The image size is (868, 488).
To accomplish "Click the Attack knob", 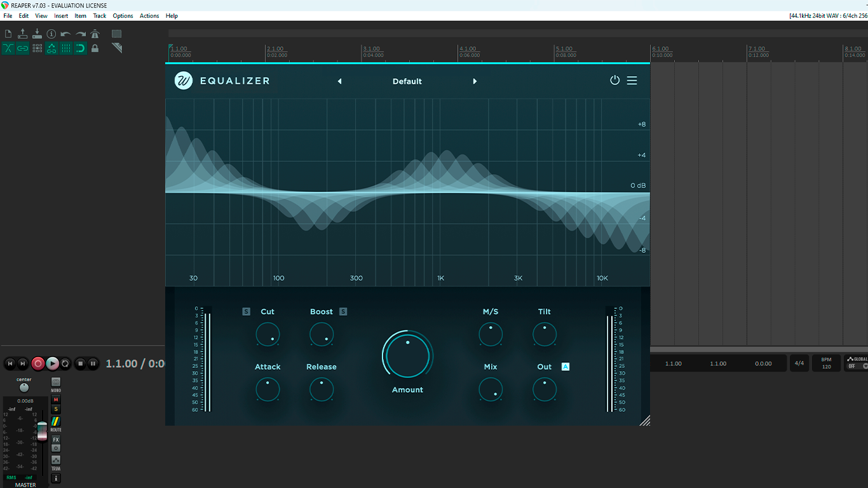I will 268,390.
